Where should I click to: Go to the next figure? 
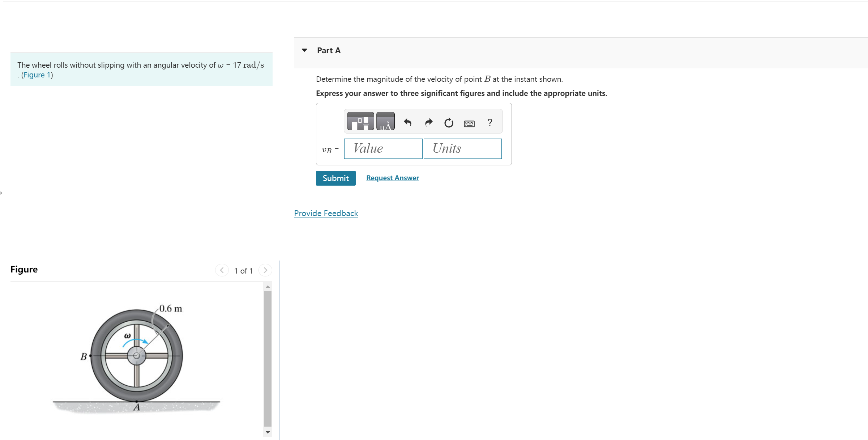coord(265,270)
